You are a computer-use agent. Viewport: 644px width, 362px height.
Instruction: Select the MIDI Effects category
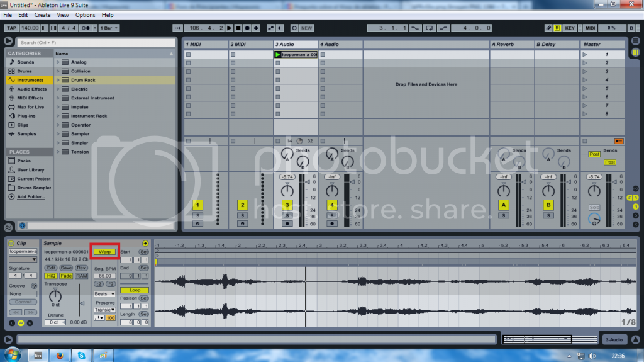click(30, 98)
